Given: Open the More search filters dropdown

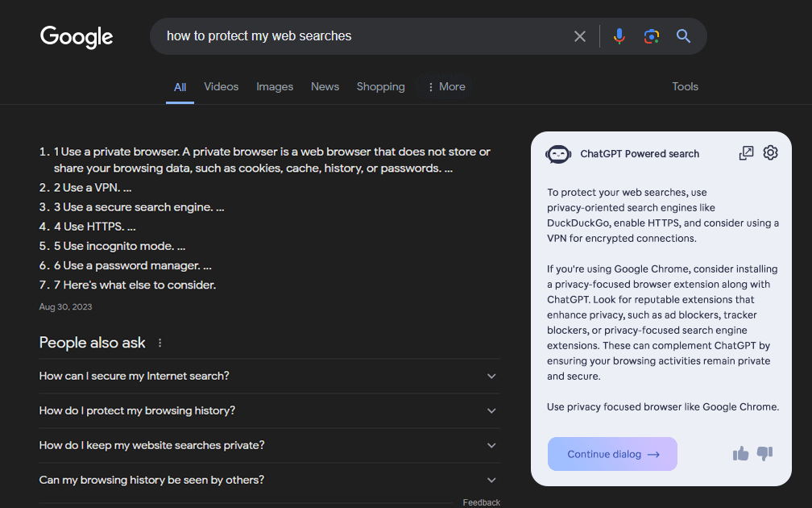Looking at the screenshot, I should (445, 87).
